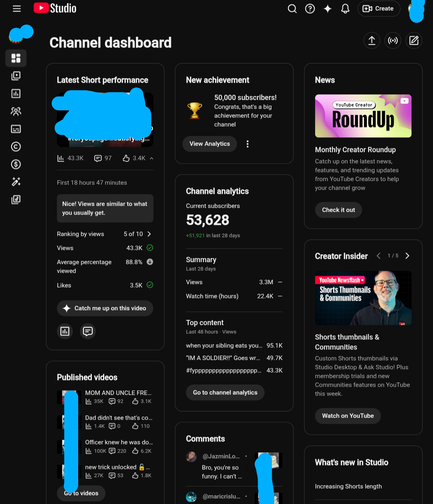Open comment by @JazminLo...
Viewport: 433px width, 504px height.
234,466
